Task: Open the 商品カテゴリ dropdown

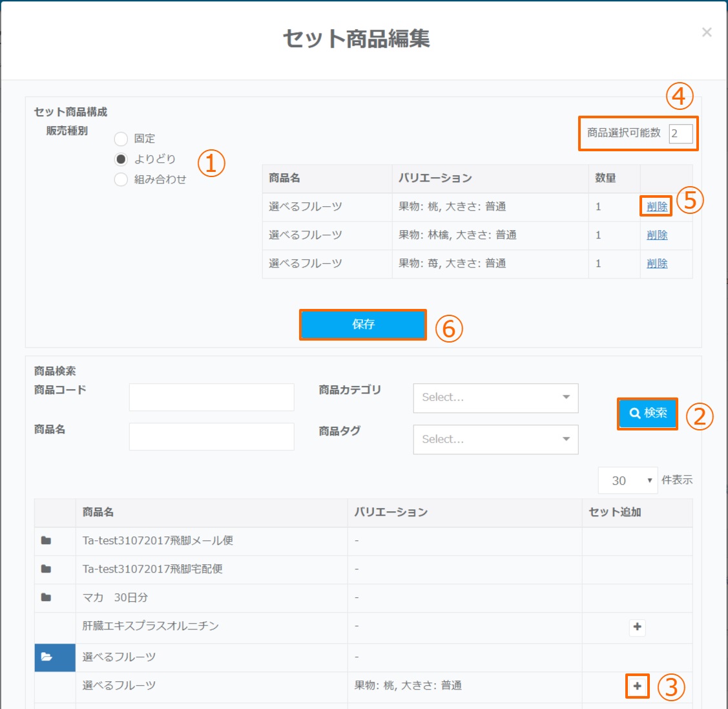Action: pyautogui.click(x=495, y=397)
